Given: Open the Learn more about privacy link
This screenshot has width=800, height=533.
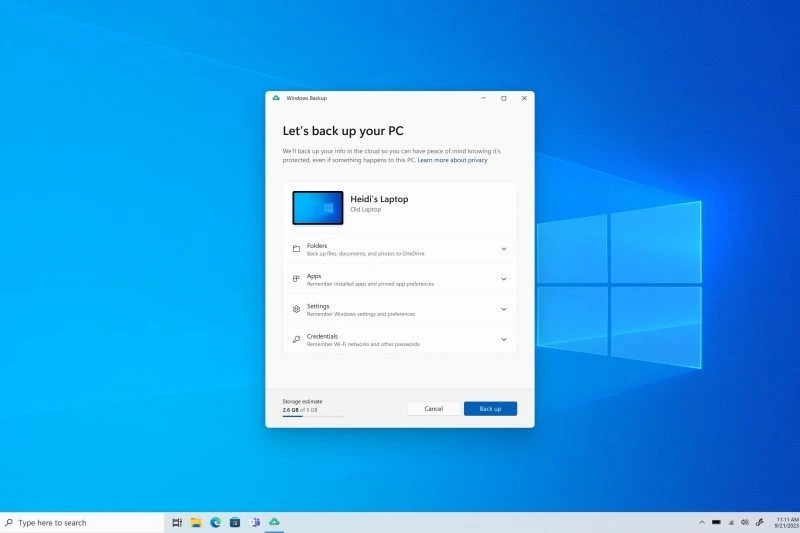Looking at the screenshot, I should [452, 160].
